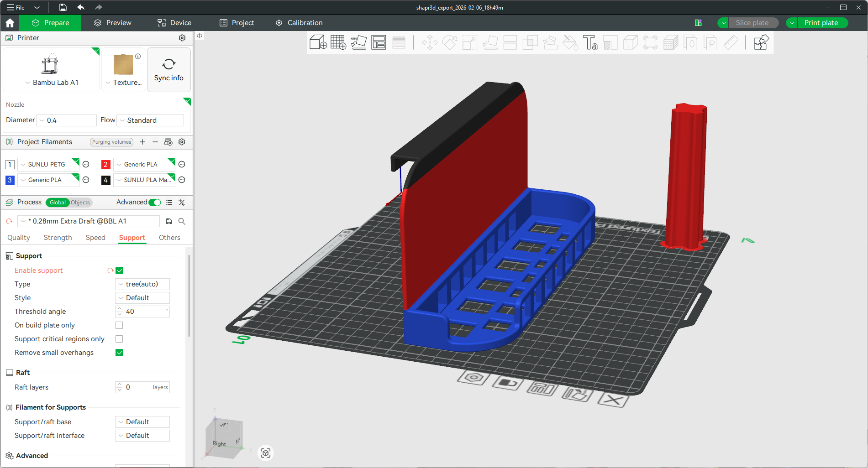This screenshot has width=868, height=468.
Task: Open printer settings gear icon
Action: [x=182, y=38]
